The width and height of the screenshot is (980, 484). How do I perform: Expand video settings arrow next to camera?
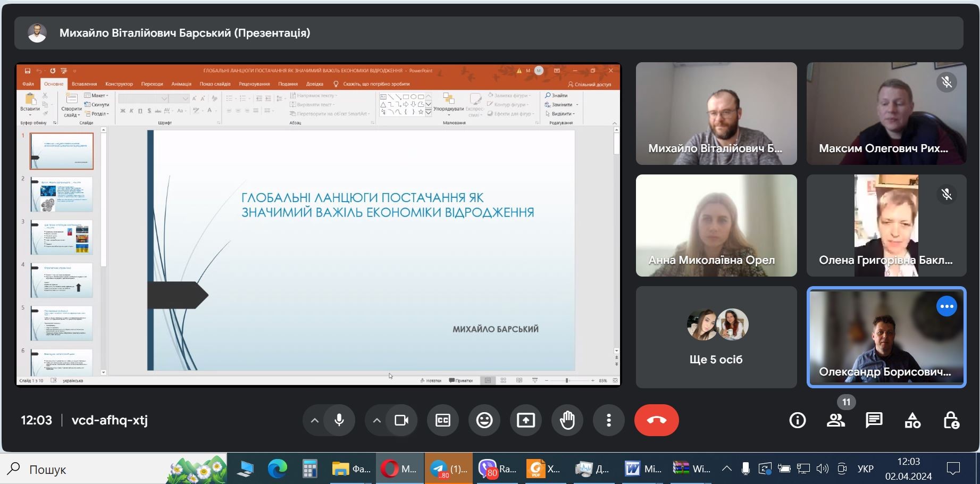tap(376, 420)
